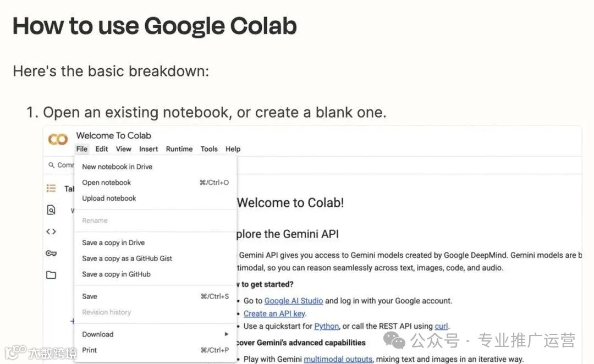Click Print in the File menu
The image size is (594, 364).
pyautogui.click(x=90, y=350)
